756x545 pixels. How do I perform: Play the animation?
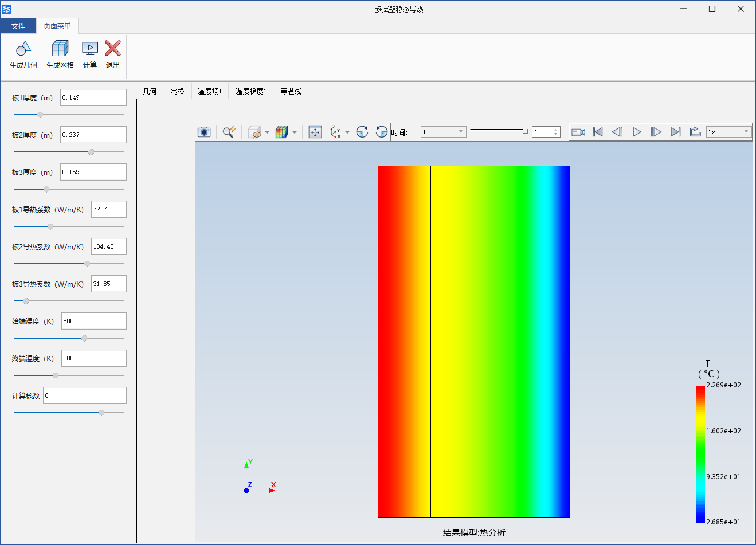point(637,132)
